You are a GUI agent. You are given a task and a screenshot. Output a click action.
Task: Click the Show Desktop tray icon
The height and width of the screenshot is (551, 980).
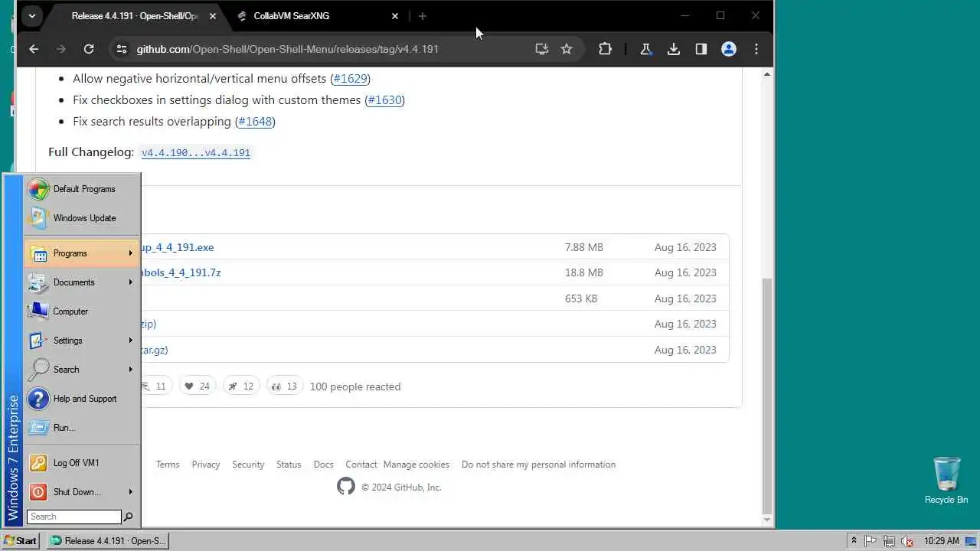971,540
